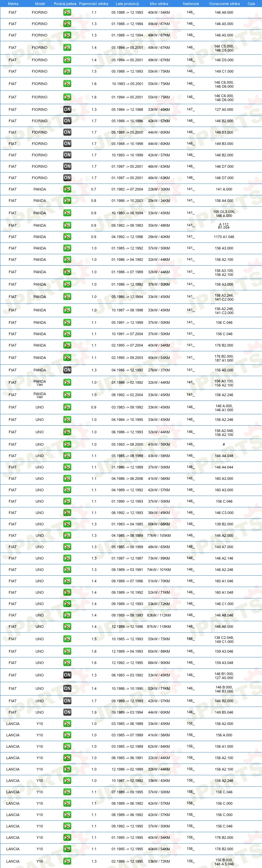Click petrol icon in Fiorino 1.5 149 C1.000 row
Viewport: 262px width, 868px height.
pos(67,71)
